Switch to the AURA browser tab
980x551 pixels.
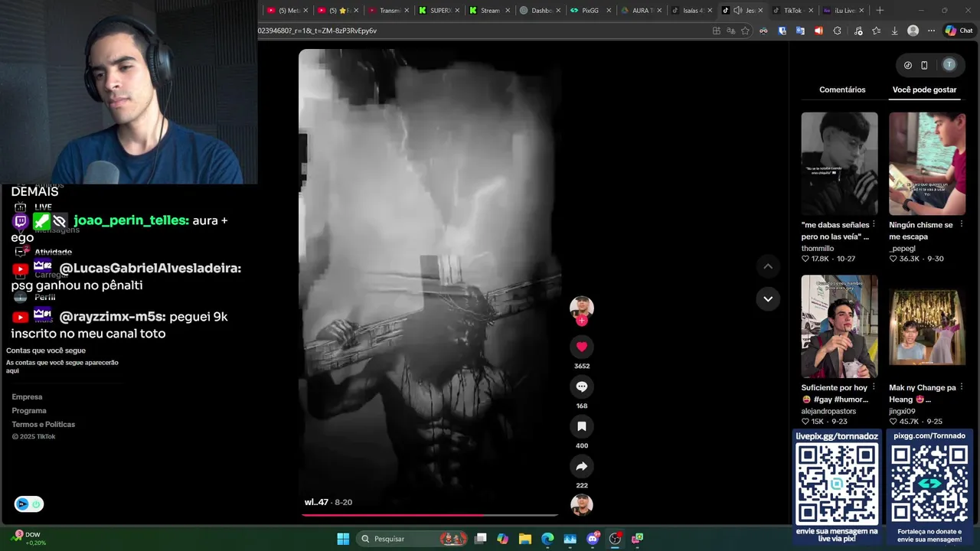pos(642,10)
